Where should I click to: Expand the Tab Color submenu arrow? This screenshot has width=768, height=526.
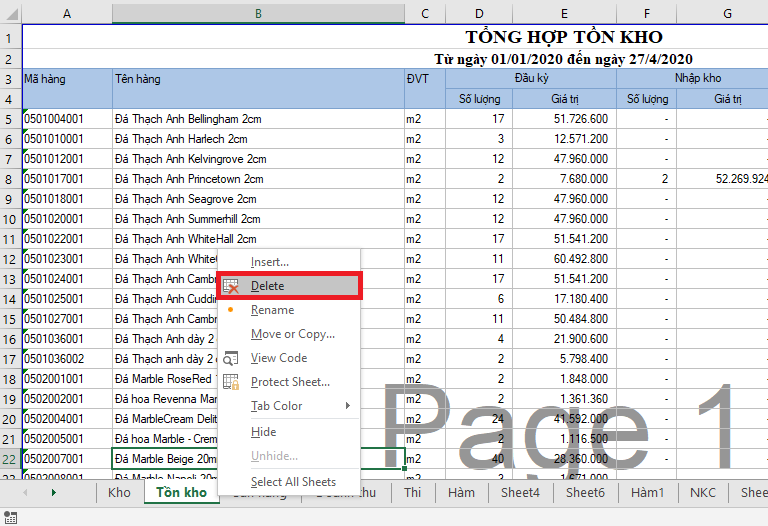click(348, 406)
